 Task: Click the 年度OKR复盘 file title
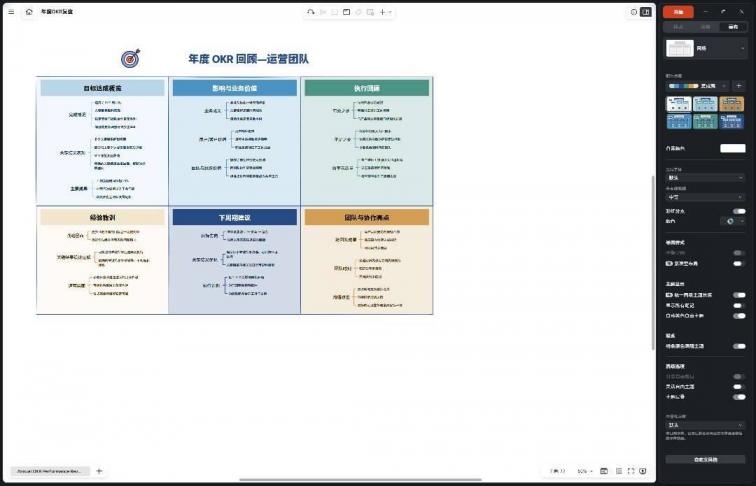pos(57,12)
